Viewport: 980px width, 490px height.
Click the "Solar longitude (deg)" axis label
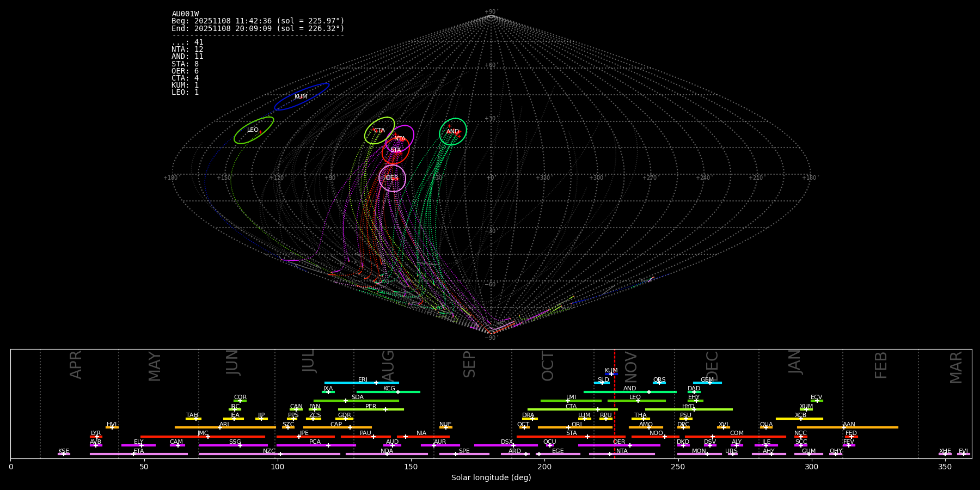[491, 477]
